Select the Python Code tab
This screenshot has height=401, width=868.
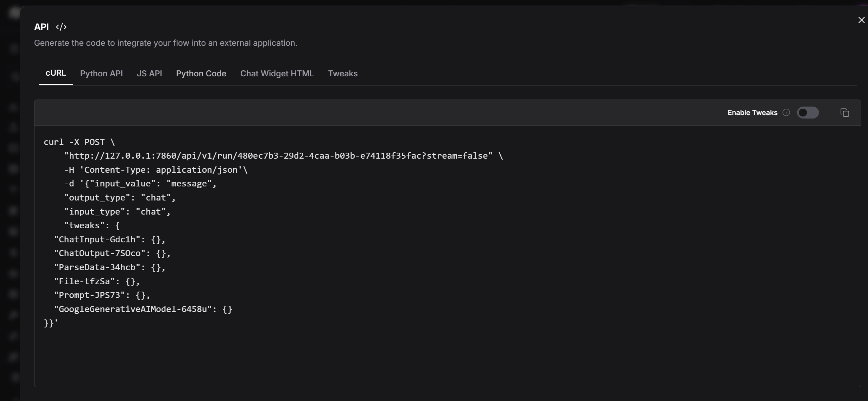pyautogui.click(x=201, y=74)
